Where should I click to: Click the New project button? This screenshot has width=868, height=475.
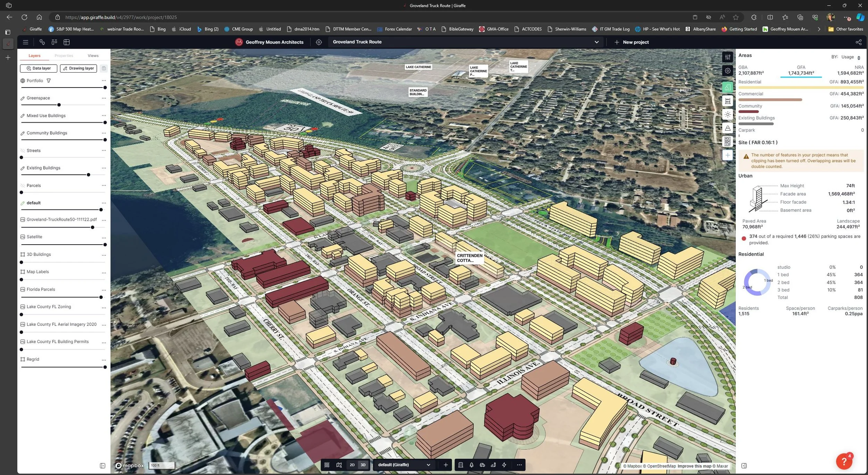click(x=631, y=42)
